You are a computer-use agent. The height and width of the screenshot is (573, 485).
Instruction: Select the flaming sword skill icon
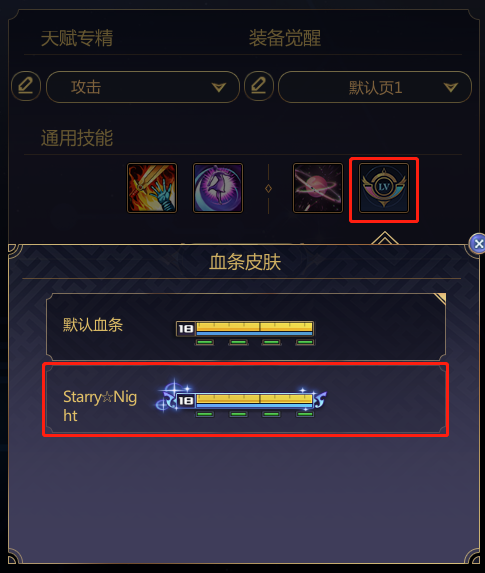pyautogui.click(x=152, y=188)
